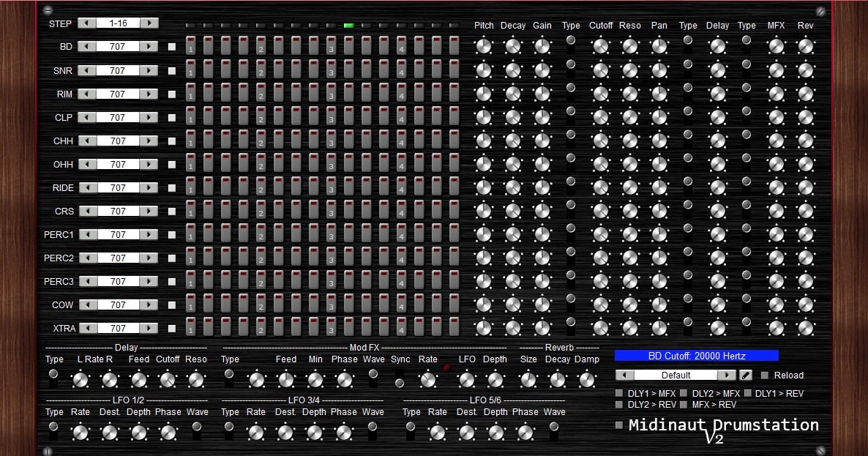The width and height of the screenshot is (868, 456).
Task: Click the mute button next to BD row
Action: click(x=172, y=46)
